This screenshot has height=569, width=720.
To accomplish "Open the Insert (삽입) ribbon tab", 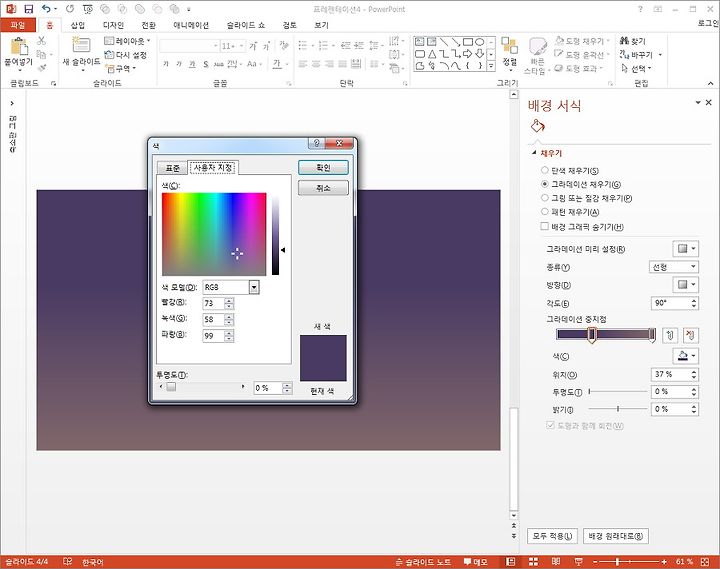I will [78, 25].
